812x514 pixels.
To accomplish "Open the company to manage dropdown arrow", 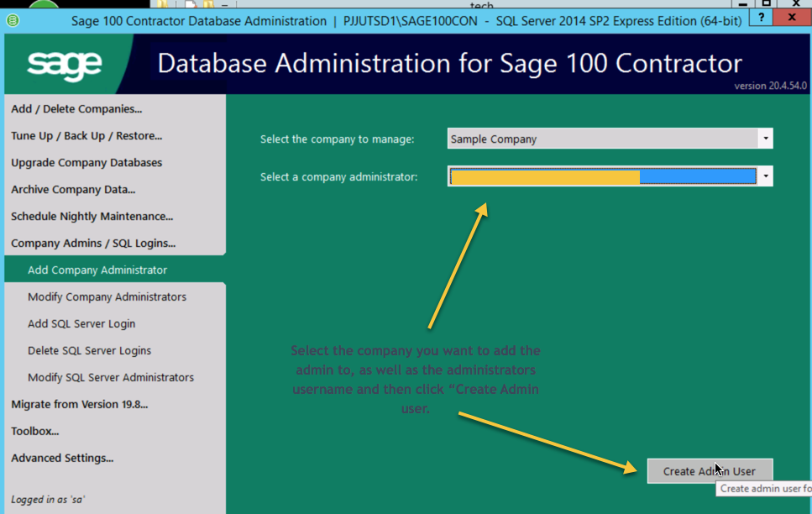I will point(765,139).
